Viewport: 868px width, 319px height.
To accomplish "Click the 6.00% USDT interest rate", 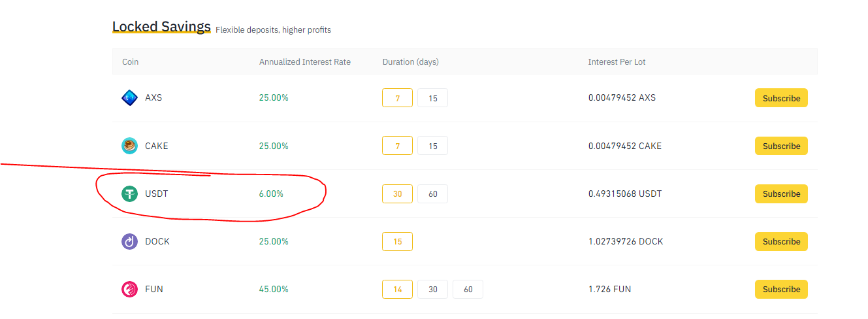I will tap(272, 193).
